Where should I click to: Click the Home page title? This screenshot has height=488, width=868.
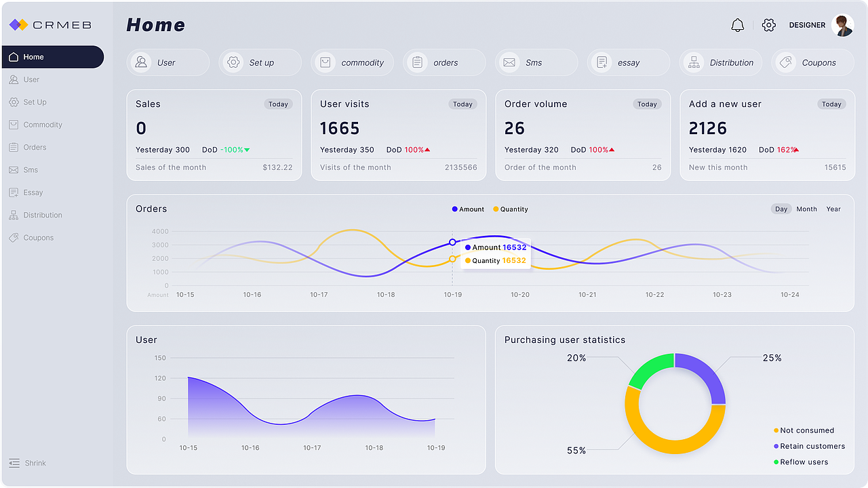(x=156, y=25)
